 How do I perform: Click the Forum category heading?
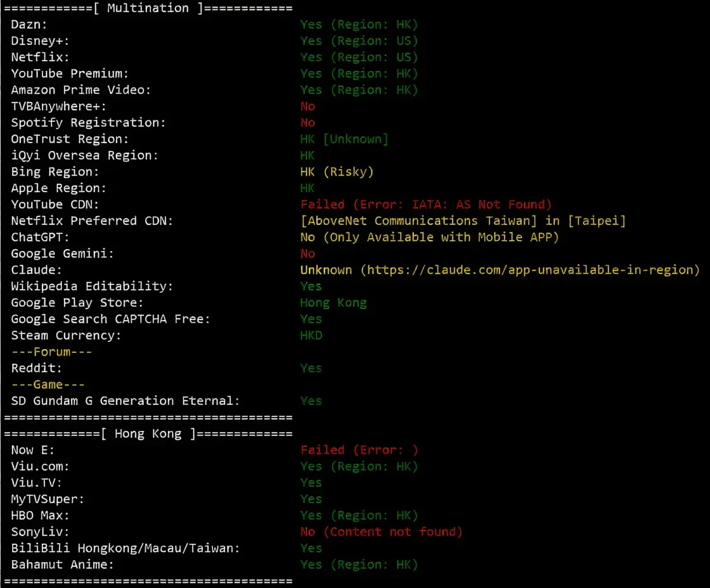(51, 352)
